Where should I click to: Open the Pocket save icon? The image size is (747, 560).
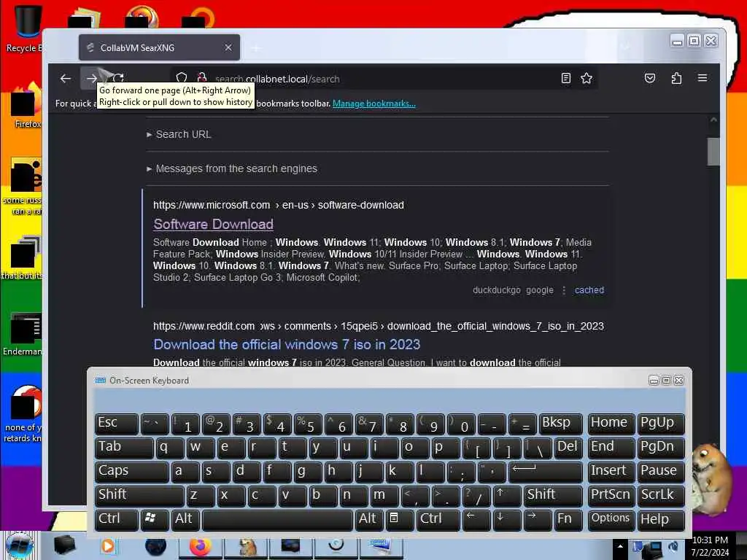tap(650, 78)
